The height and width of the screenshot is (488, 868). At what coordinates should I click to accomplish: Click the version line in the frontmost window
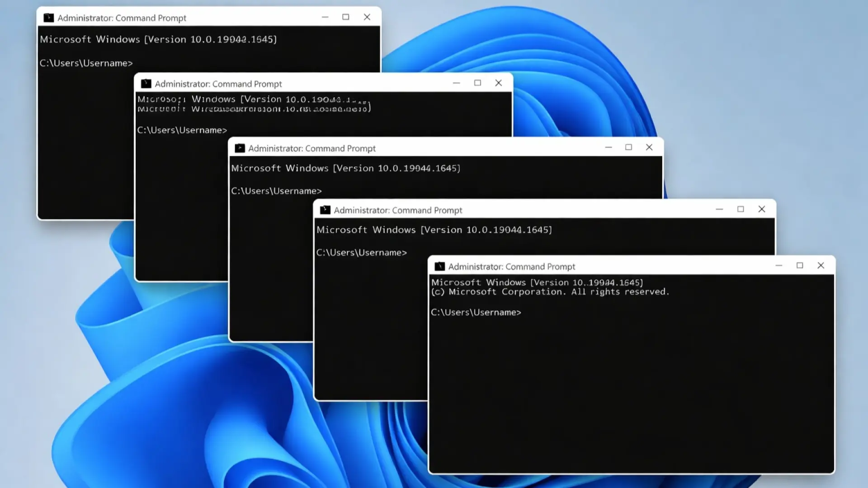pyautogui.click(x=537, y=282)
